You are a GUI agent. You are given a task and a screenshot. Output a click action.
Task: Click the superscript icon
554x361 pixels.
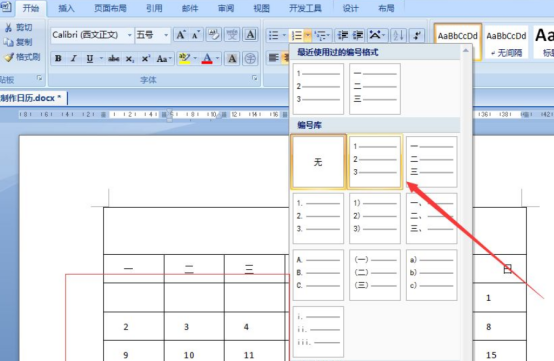tap(146, 59)
